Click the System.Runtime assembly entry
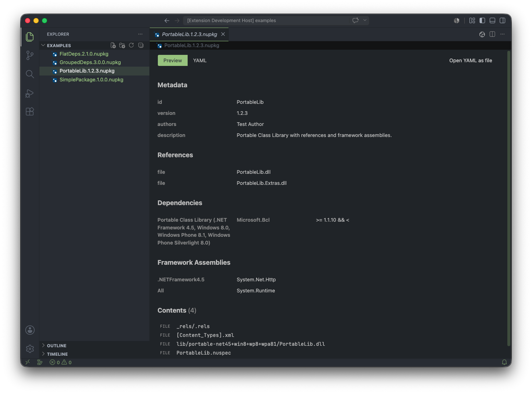The width and height of the screenshot is (532, 394). tap(256, 291)
